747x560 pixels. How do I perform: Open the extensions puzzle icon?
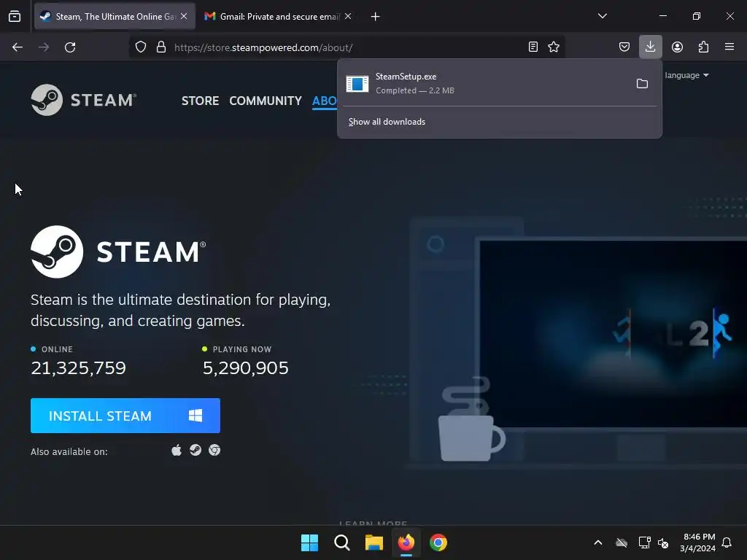pyautogui.click(x=703, y=47)
